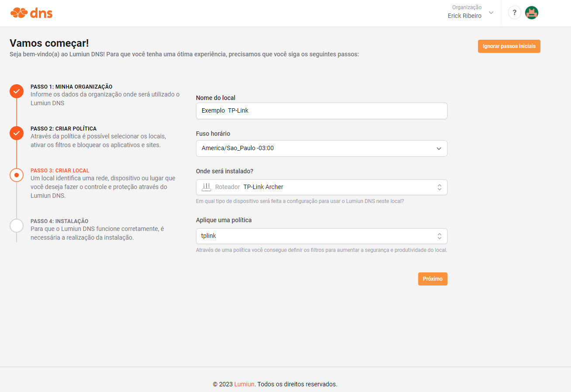Viewport: 571px width, 392px height.
Task: Click the Passo 1 organization description text
Action: point(105,99)
